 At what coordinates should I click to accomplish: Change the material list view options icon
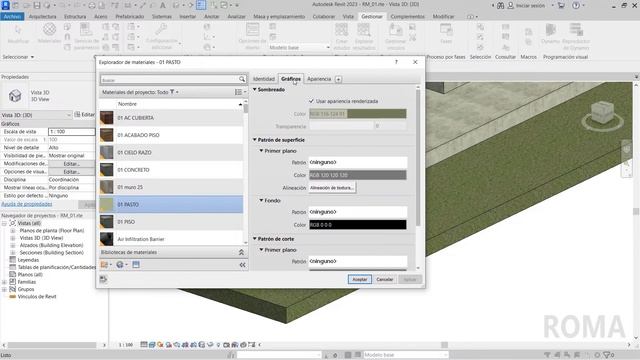coord(239,92)
